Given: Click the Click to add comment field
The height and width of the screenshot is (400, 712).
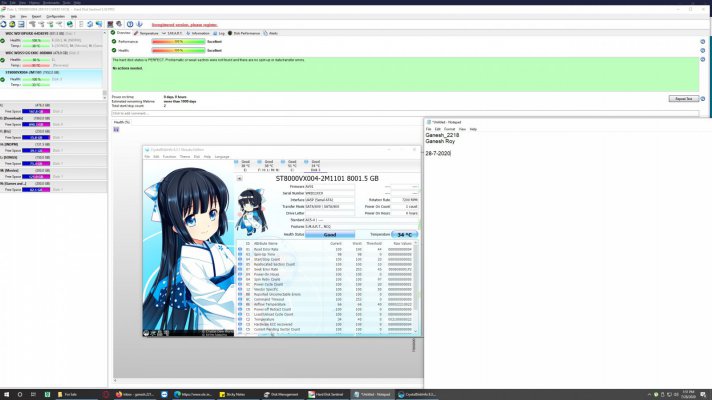Looking at the screenshot, I should pyautogui.click(x=405, y=114).
